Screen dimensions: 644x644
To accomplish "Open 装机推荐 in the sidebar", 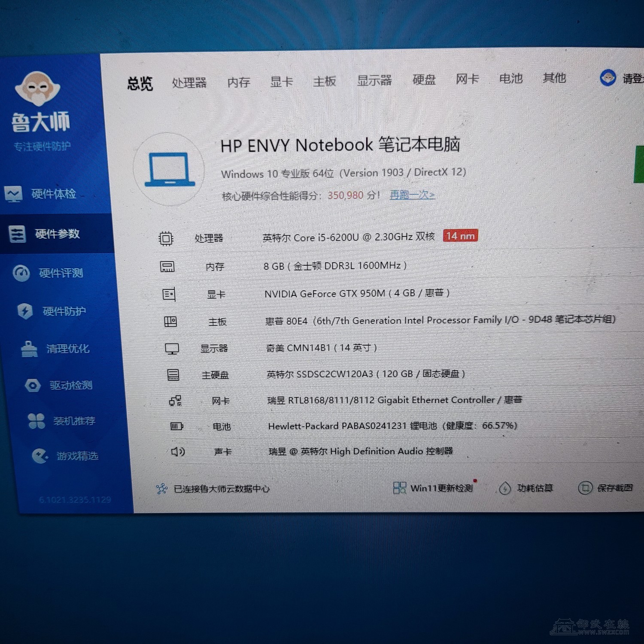I will click(73, 421).
